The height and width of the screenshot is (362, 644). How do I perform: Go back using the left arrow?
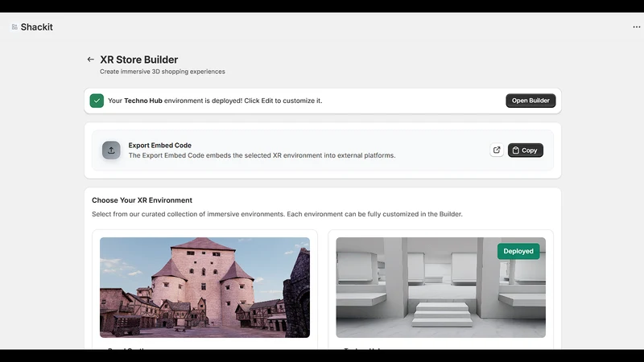(x=91, y=60)
